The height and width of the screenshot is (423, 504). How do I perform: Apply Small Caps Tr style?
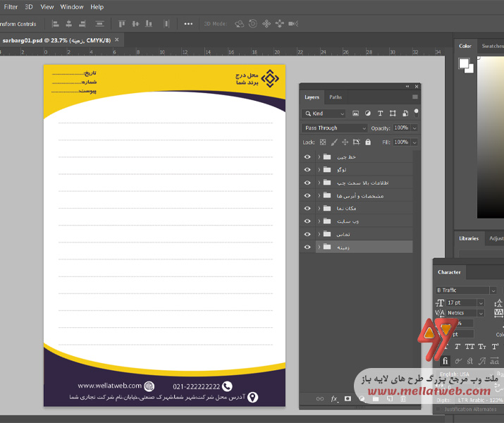point(482,346)
